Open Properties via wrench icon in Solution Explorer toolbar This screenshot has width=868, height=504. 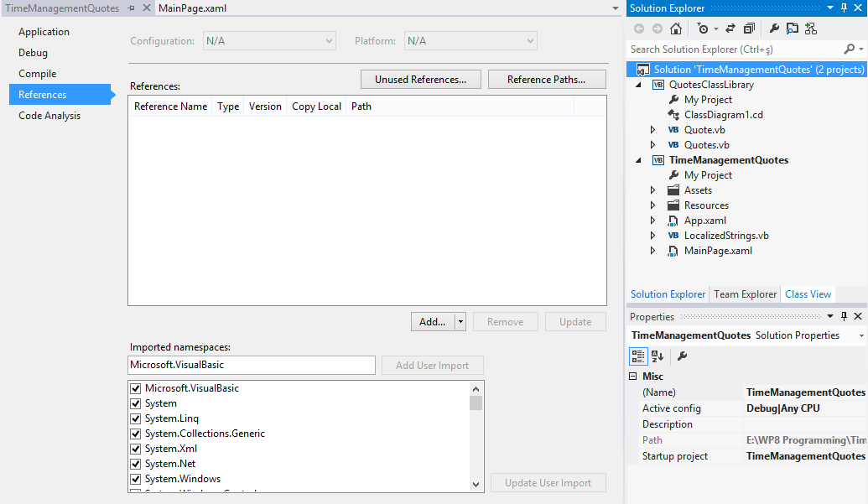[774, 29]
